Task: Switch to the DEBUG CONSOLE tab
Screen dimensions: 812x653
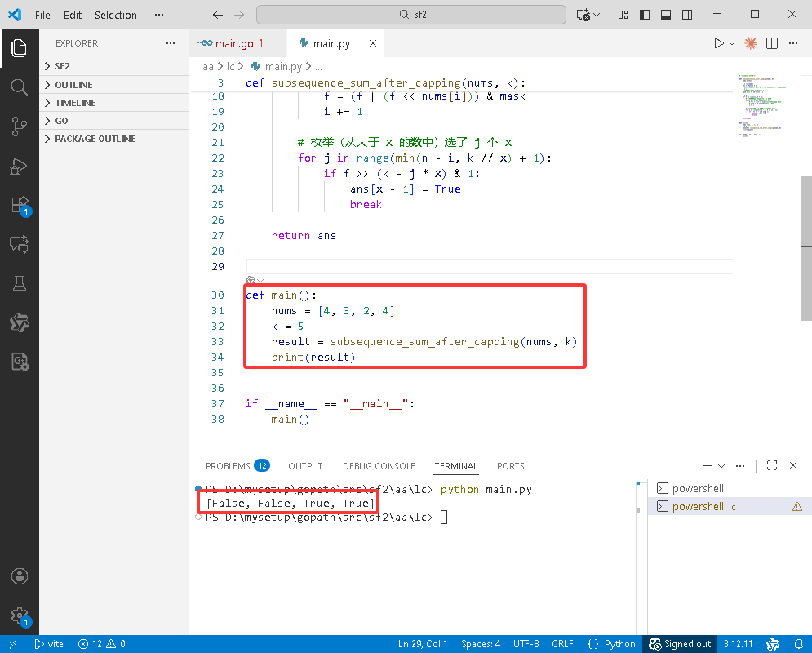Action: pos(379,465)
